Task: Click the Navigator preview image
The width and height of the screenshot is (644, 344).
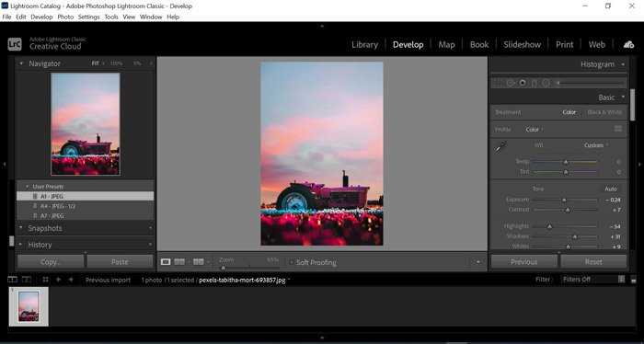Action: (x=86, y=124)
